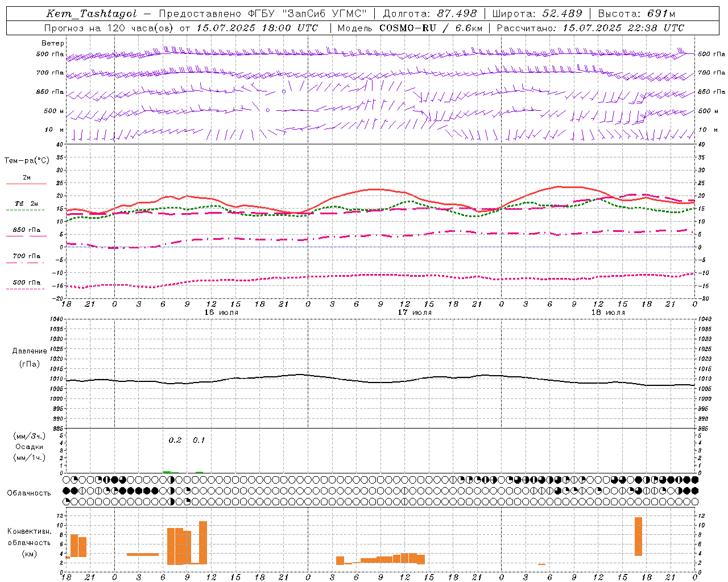This screenshot has width=728, height=582.
Task: Click the Td 2м dew point legend entry
Action: tap(27, 203)
